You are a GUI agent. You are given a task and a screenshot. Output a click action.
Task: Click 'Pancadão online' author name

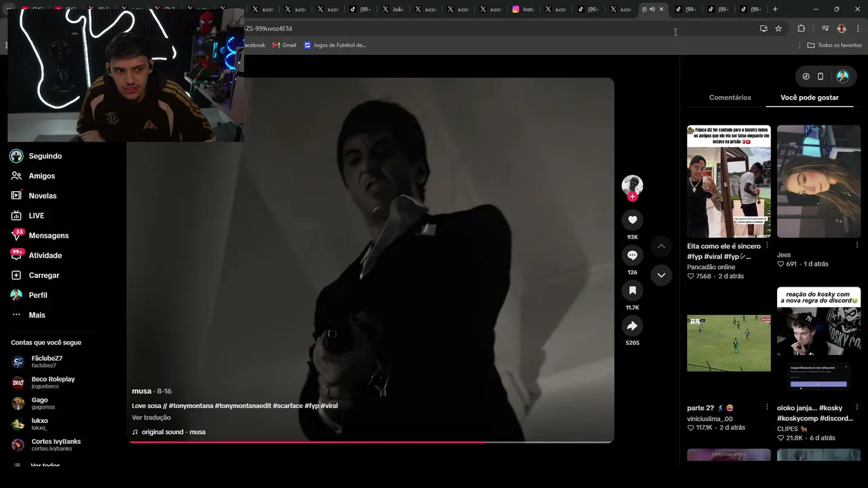tap(711, 267)
